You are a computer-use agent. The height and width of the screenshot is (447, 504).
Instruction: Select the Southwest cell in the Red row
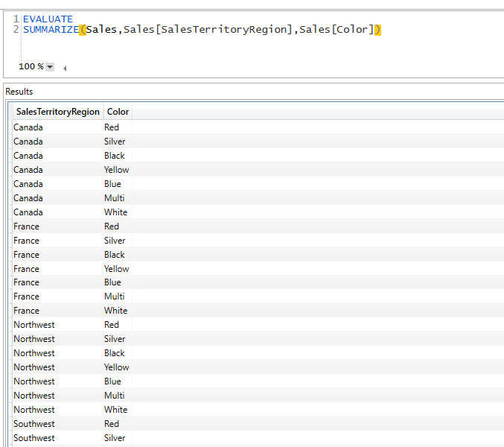58,424
